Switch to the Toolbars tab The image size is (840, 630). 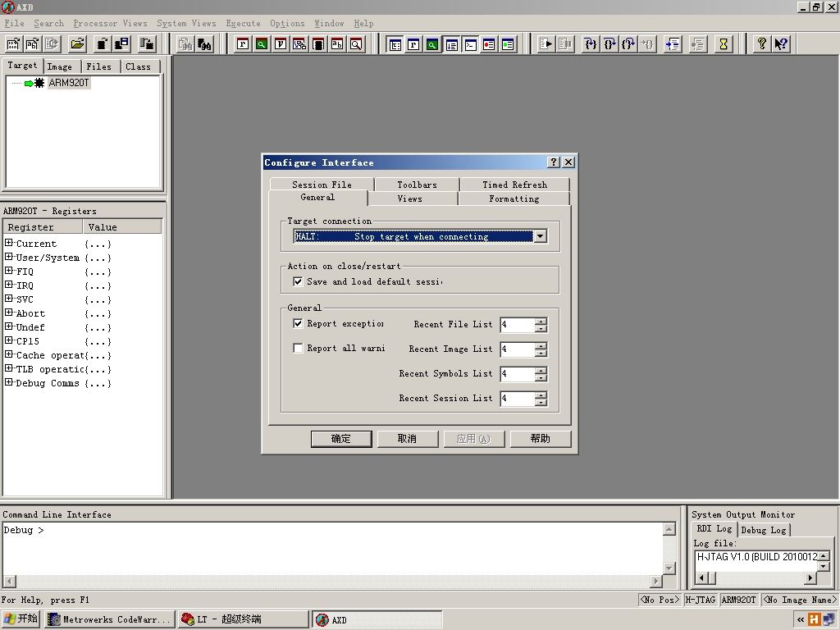point(417,185)
